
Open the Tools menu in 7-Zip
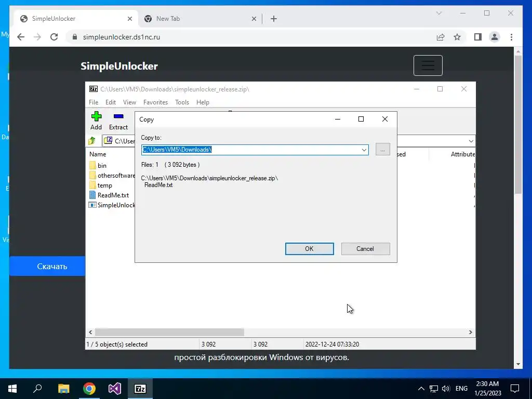coord(182,102)
